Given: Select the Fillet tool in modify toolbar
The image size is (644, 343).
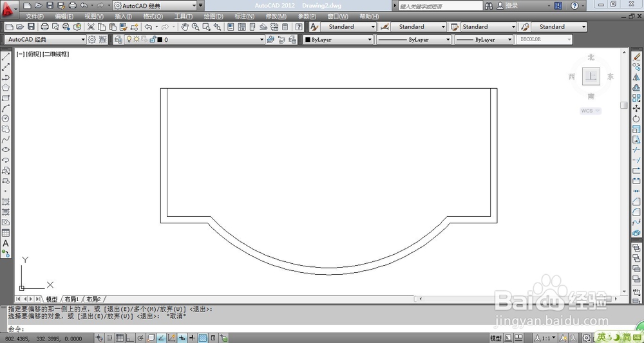Looking at the screenshot, I should (636, 212).
